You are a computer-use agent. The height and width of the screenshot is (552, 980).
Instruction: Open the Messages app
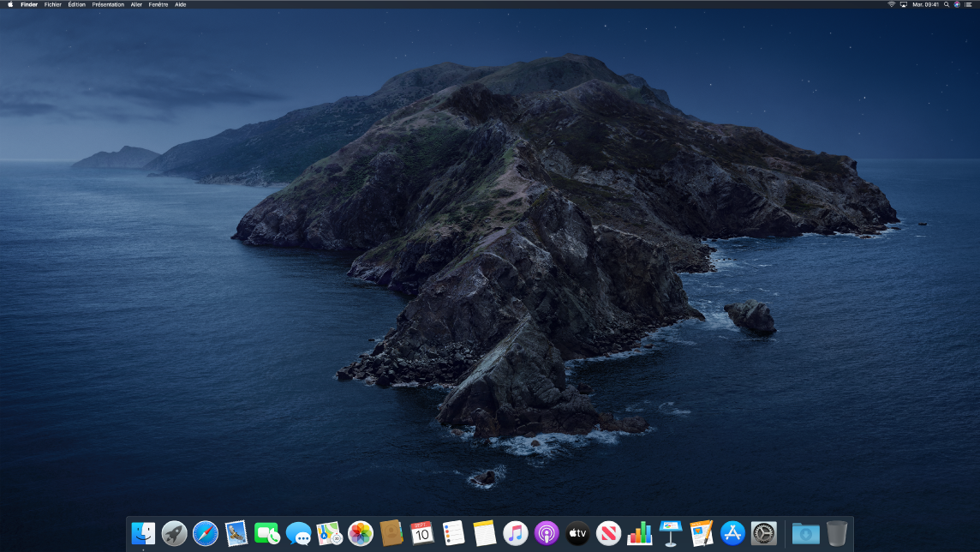[x=297, y=533]
